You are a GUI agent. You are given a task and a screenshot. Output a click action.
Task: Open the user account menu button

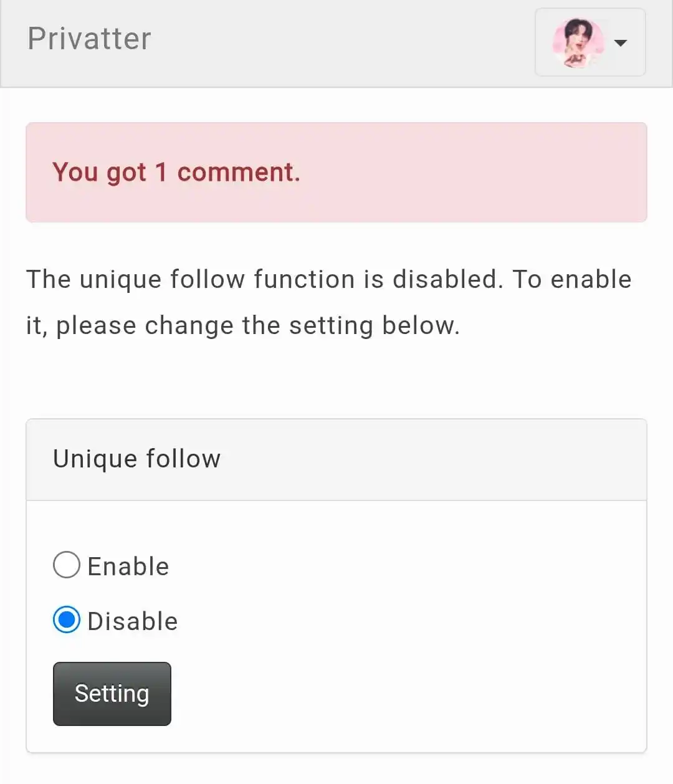click(590, 42)
